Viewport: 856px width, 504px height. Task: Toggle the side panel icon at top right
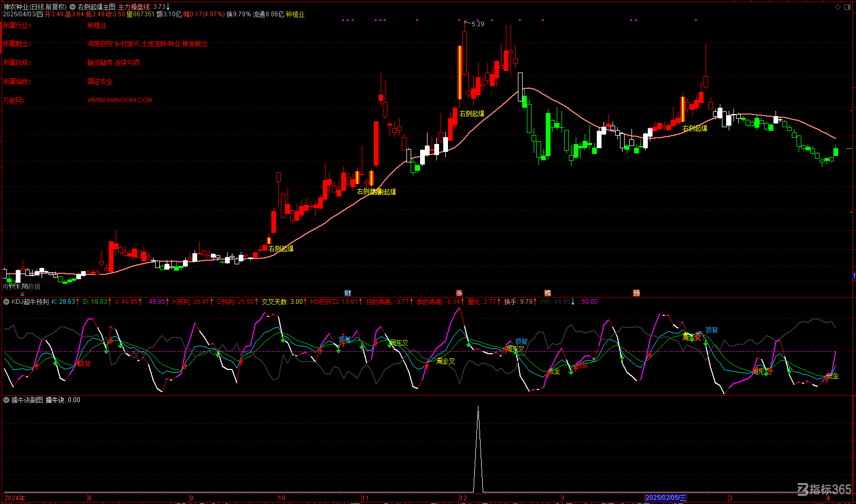(x=847, y=7)
